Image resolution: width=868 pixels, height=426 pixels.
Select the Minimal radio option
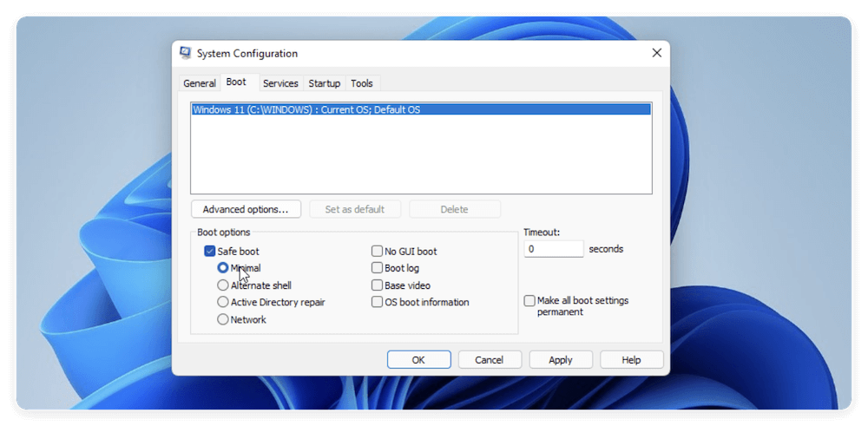pos(222,268)
